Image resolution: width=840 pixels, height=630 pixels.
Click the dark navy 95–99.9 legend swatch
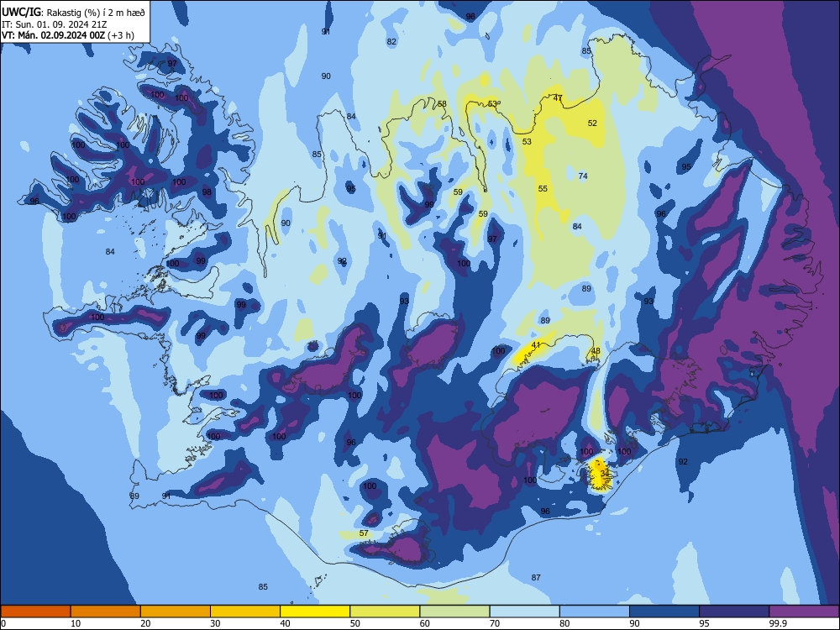[734, 612]
